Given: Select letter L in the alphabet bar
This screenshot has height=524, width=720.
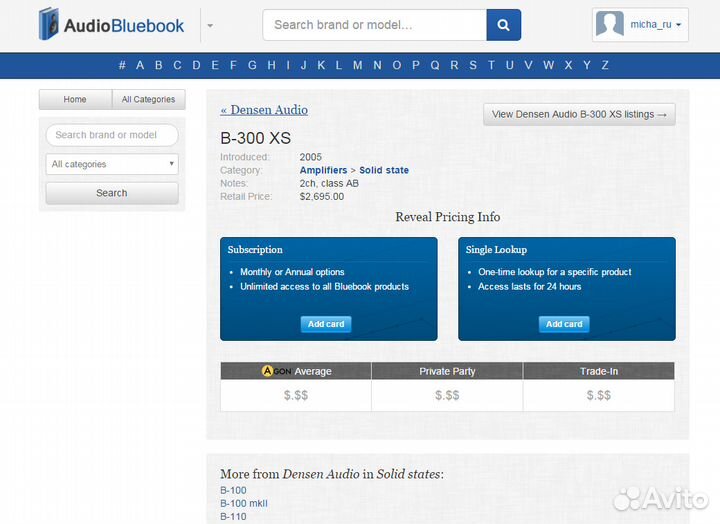Looking at the screenshot, I should click(338, 65).
